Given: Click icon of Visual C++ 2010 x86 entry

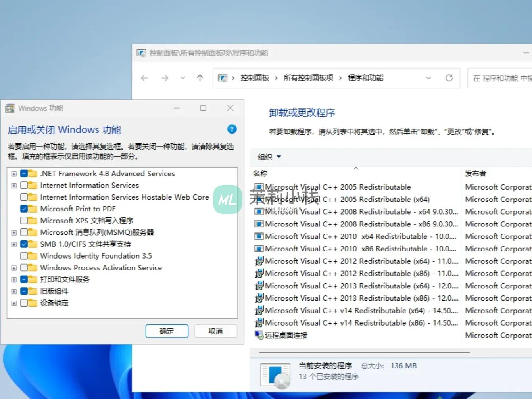Looking at the screenshot, I should click(259, 248).
